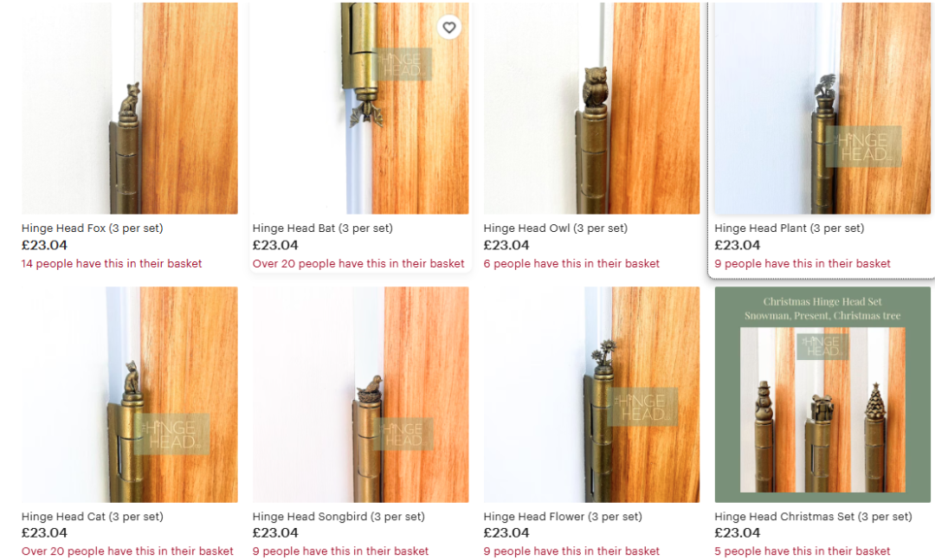Click the 'Hinge Head Plant (3 per set)' title
Screen dimensions: 935x560
point(790,228)
